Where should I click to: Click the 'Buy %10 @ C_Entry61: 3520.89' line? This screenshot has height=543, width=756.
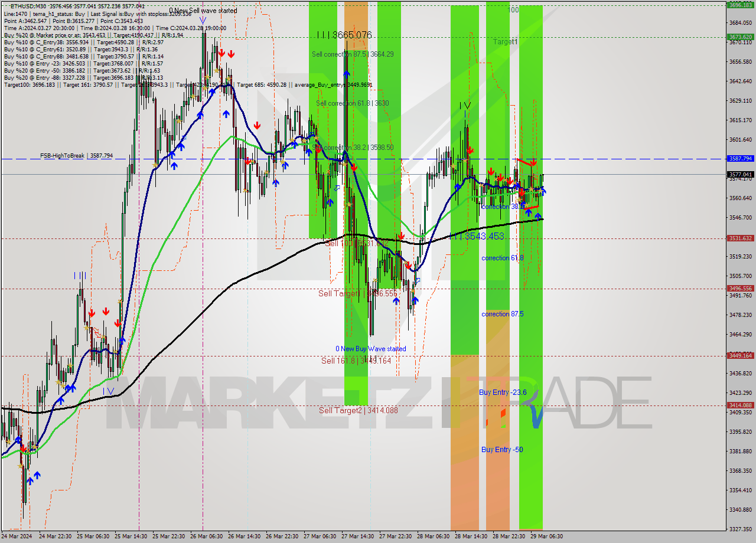click(82, 49)
